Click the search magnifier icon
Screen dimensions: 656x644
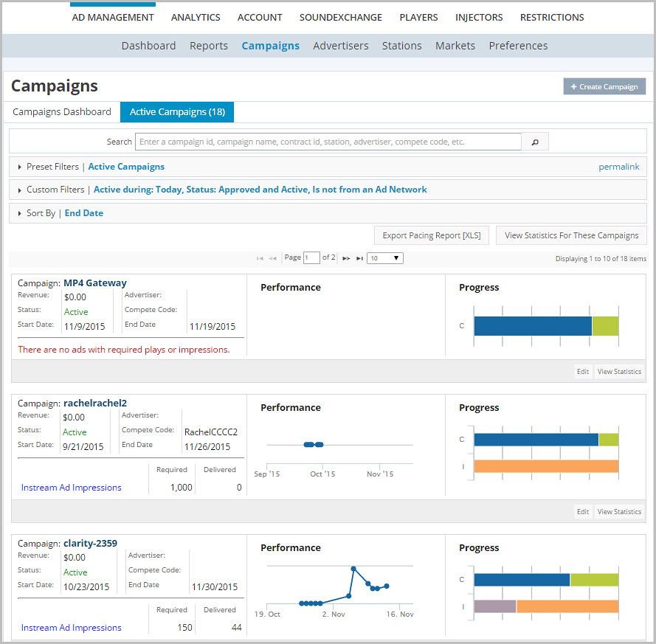[534, 142]
